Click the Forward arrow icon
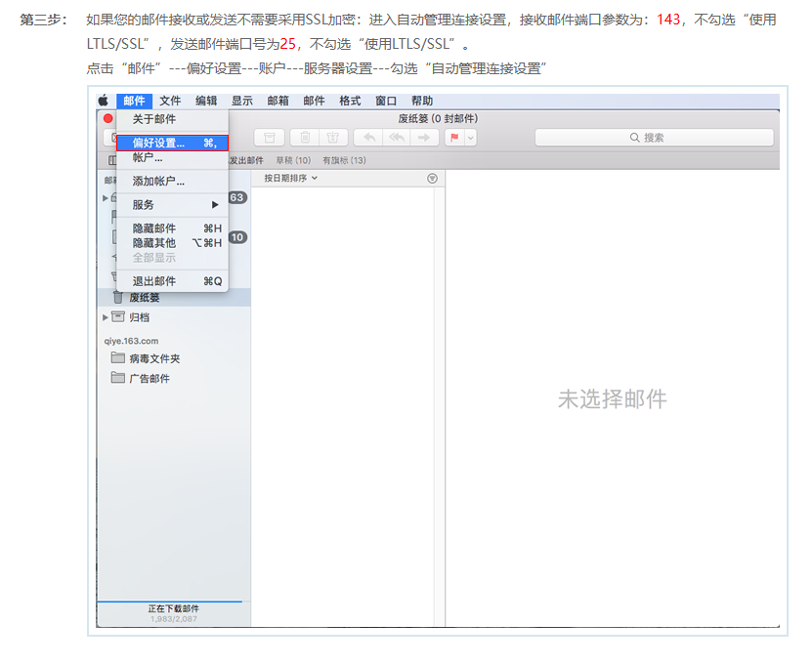Viewport: 812px width, 665px height. (424, 138)
